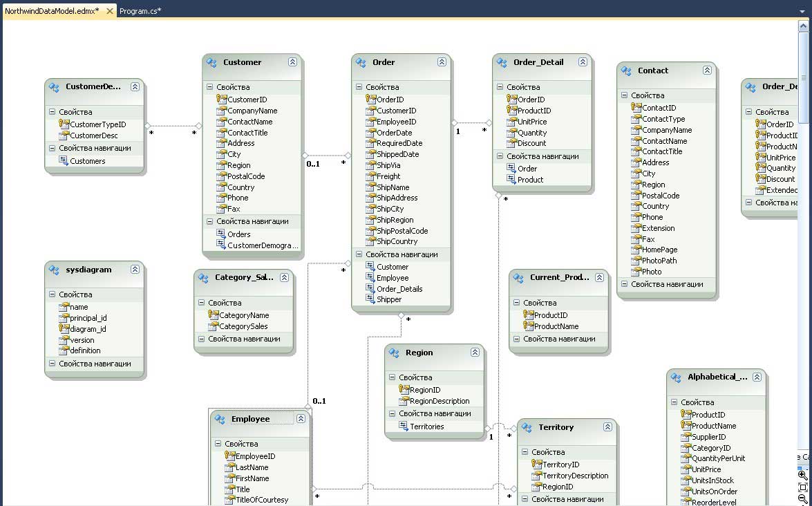Select the Customer entity icon
Viewport: 812px width, 506px height.
tap(211, 63)
